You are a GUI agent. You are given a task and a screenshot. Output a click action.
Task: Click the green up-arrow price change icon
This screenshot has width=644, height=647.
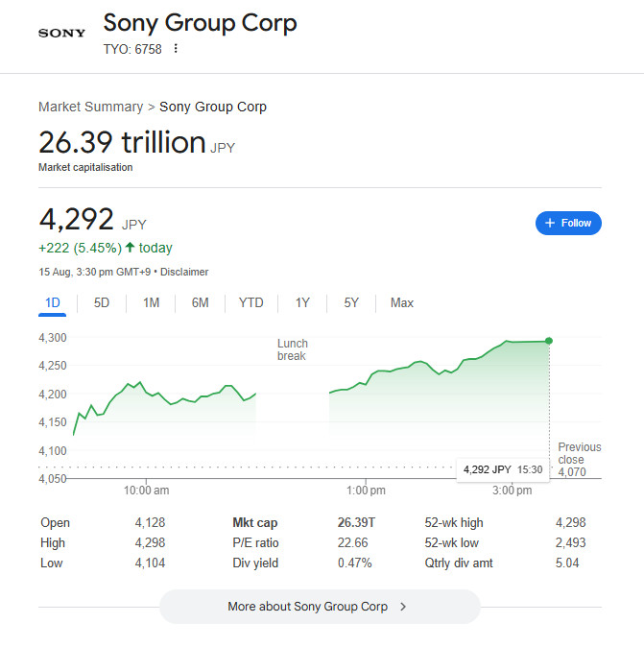click(131, 248)
